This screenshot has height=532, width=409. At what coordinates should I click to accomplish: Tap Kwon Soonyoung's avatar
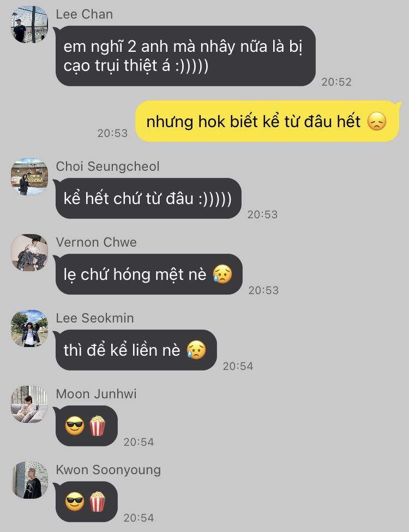coord(29,480)
